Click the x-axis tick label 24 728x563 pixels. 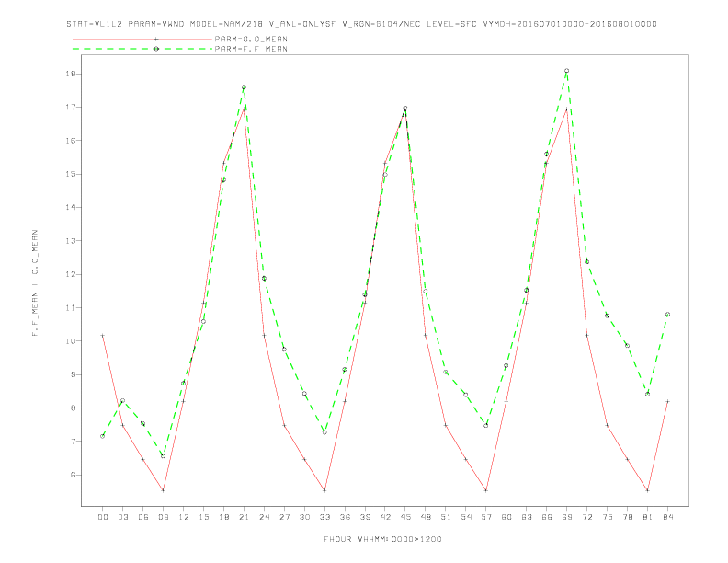[264, 517]
